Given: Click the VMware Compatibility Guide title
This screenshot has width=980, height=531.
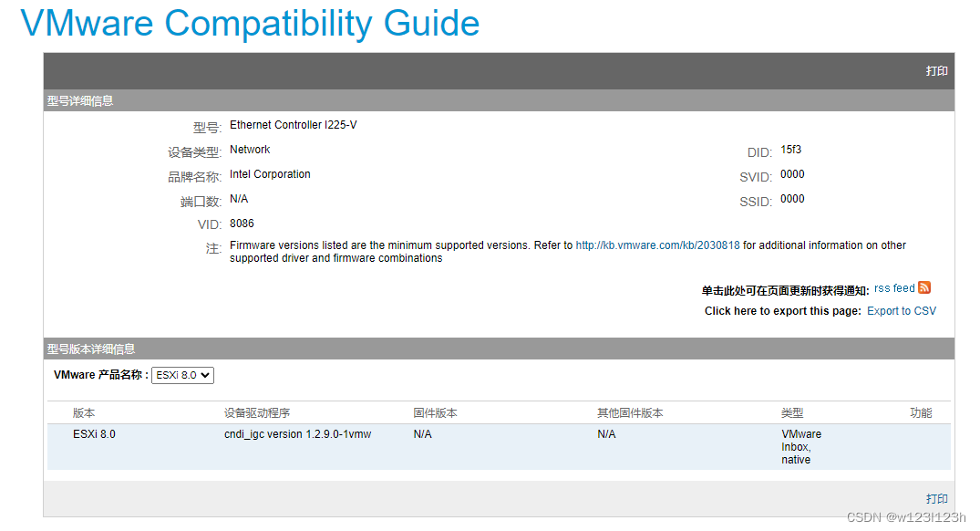Looking at the screenshot, I should (250, 23).
